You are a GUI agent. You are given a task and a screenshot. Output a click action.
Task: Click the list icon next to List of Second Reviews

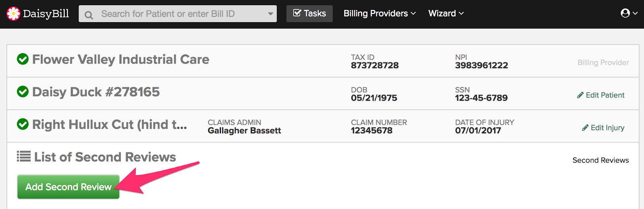(x=24, y=156)
